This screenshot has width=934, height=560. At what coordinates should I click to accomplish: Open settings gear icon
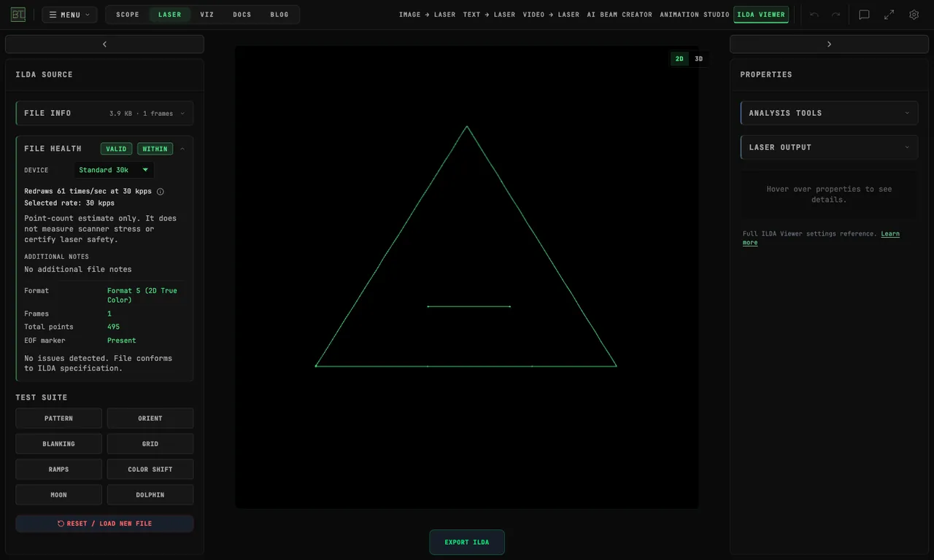pyautogui.click(x=914, y=15)
